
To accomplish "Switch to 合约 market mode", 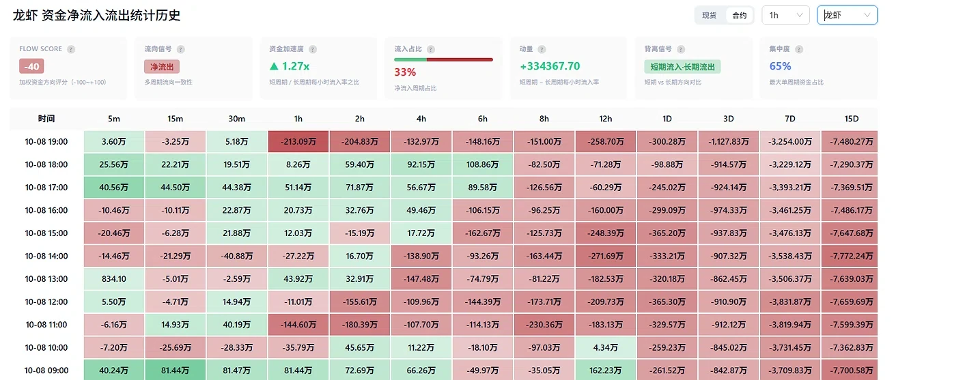I will (x=740, y=15).
